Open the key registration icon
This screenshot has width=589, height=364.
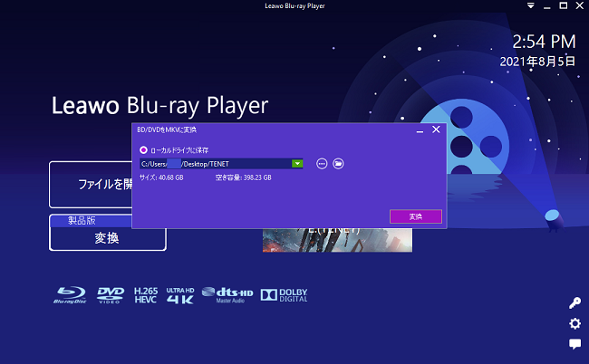click(x=575, y=302)
